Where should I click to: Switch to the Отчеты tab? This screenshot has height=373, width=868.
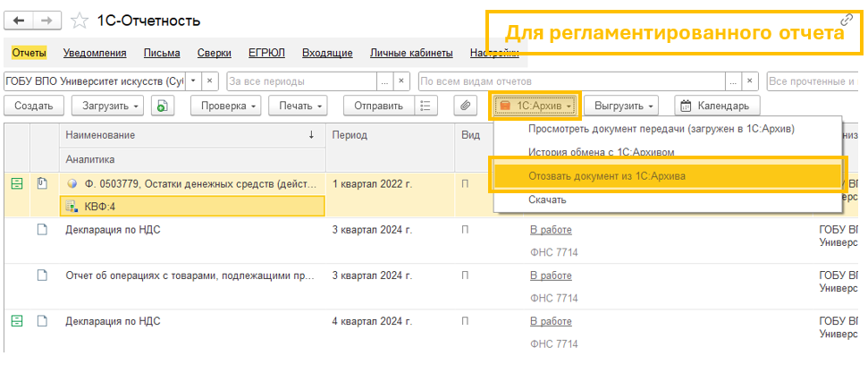pos(29,53)
